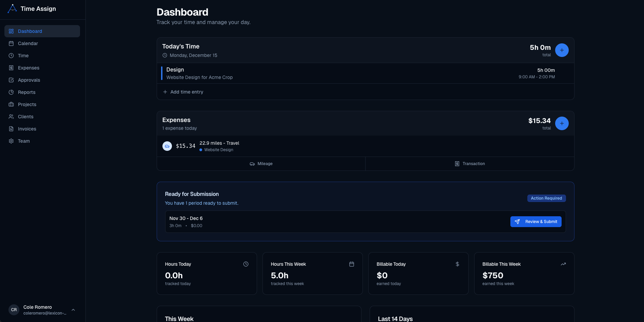The height and width of the screenshot is (322, 644).
Task: Select the Transaction expense option
Action: click(470, 164)
